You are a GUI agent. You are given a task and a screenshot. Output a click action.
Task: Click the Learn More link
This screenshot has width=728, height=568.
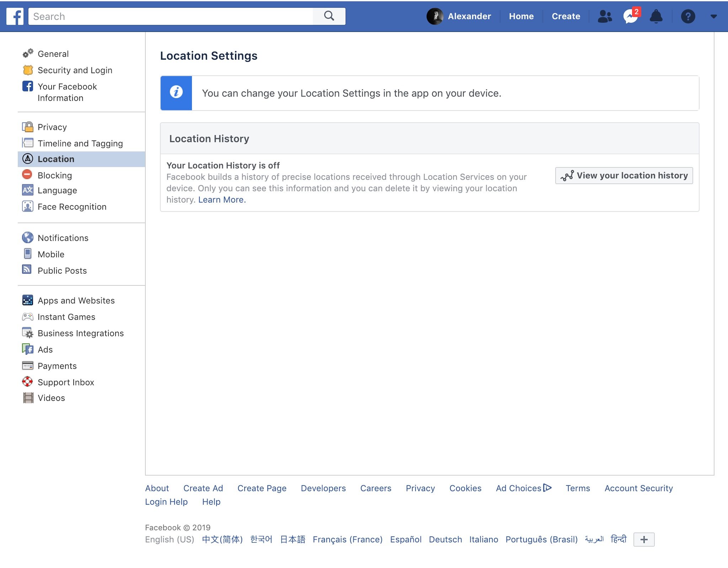click(222, 199)
